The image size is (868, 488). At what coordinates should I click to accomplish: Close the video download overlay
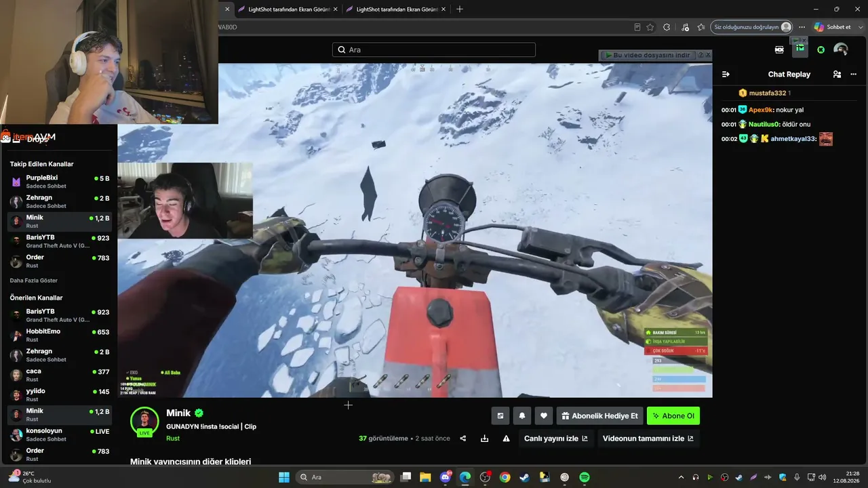point(708,55)
